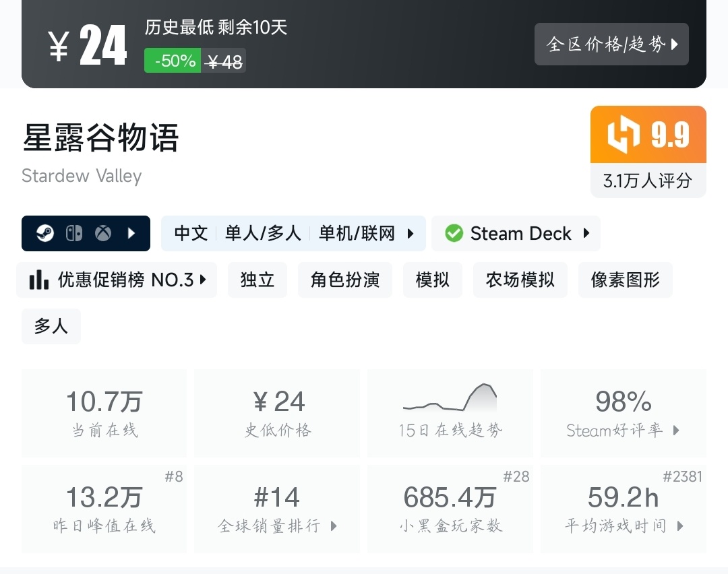Tap the 中文 language label
This screenshot has height=574, width=728.
coord(191,233)
